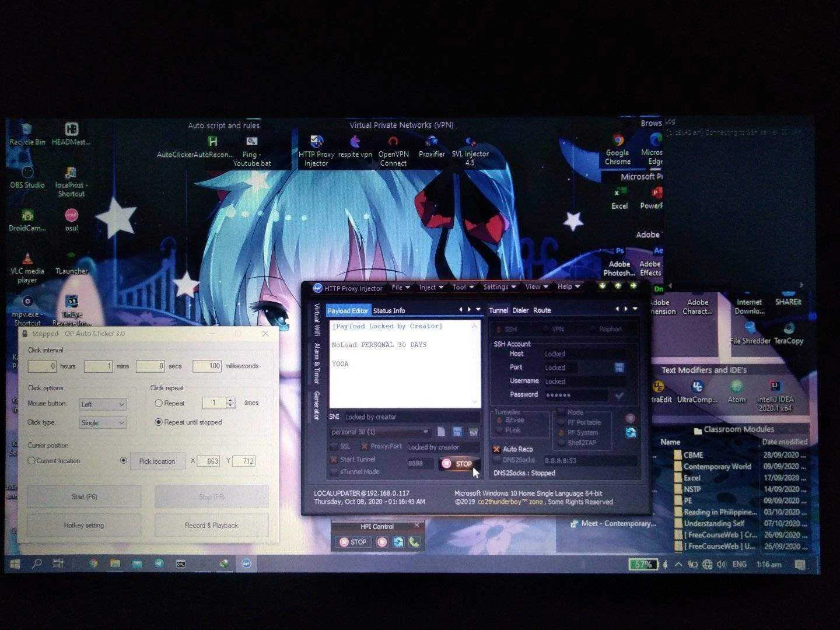Select the Repeat radio button in OP Auto Clicker
Image resolution: width=840 pixels, height=630 pixels.
click(158, 403)
